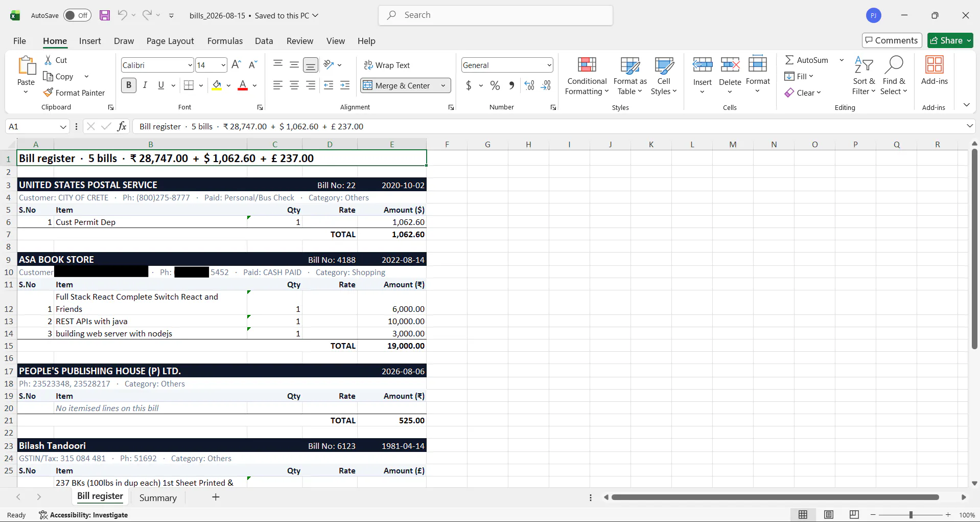Image resolution: width=980 pixels, height=522 pixels.
Task: Toggle Underline formatting
Action: point(161,85)
